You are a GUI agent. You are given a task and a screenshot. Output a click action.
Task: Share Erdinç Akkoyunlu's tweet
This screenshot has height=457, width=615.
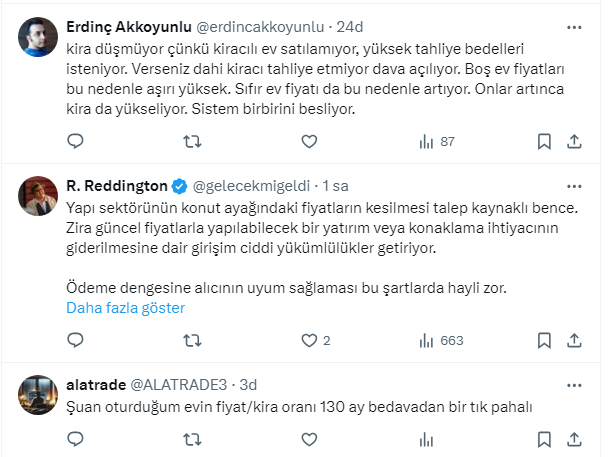[573, 141]
